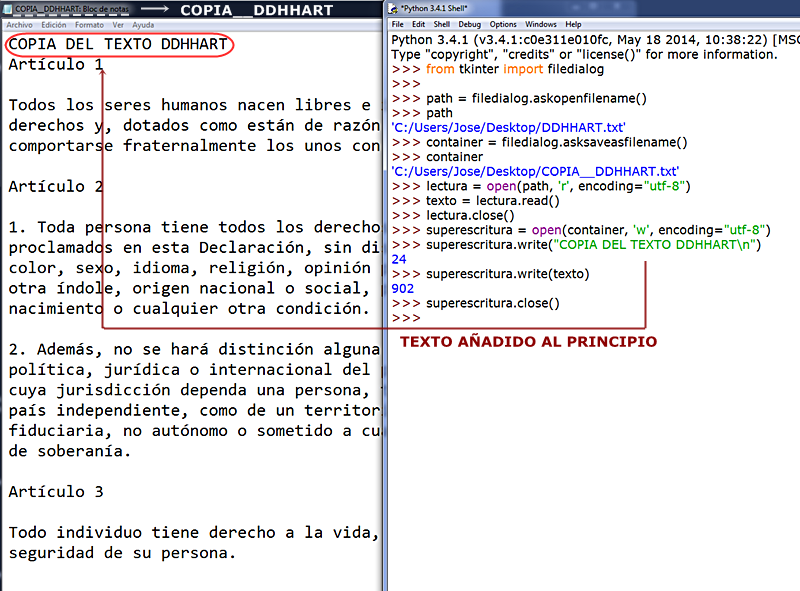Open the Debug menu in IDLE
Image resolution: width=800 pixels, height=591 pixels.
(x=469, y=23)
